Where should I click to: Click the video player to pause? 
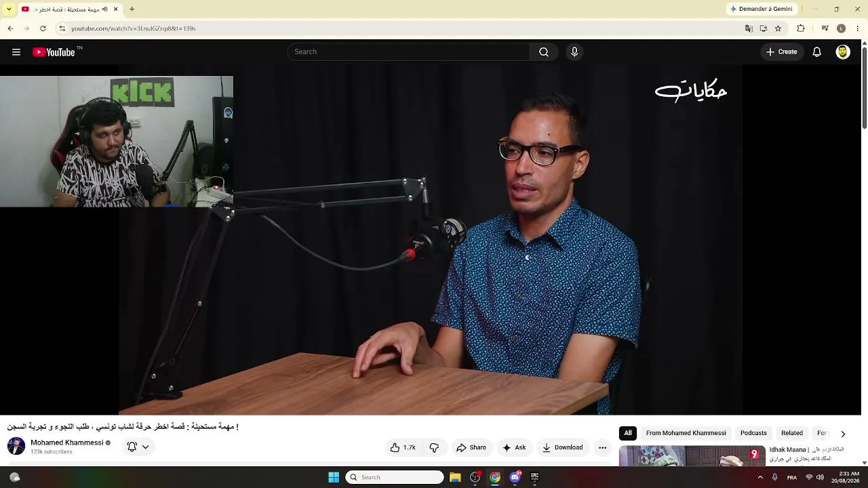[x=430, y=240]
